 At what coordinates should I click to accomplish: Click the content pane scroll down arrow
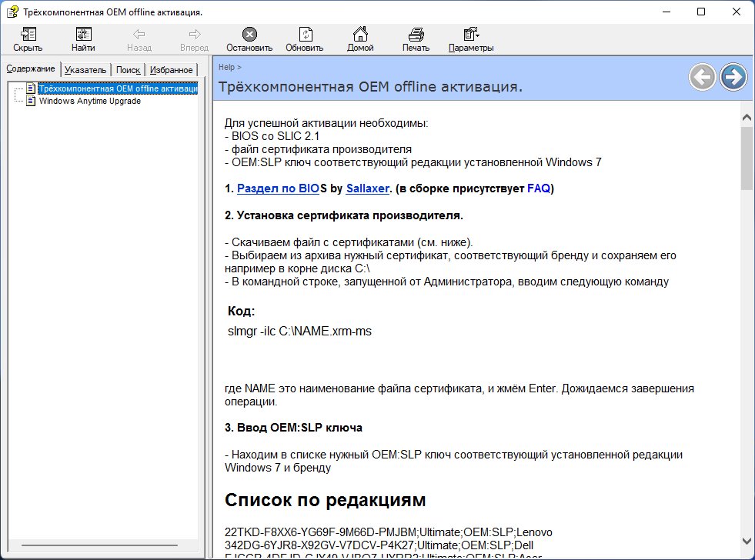[x=746, y=540]
